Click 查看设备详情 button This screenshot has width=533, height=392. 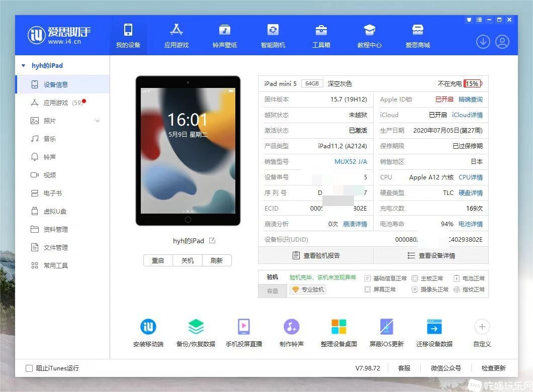431,255
